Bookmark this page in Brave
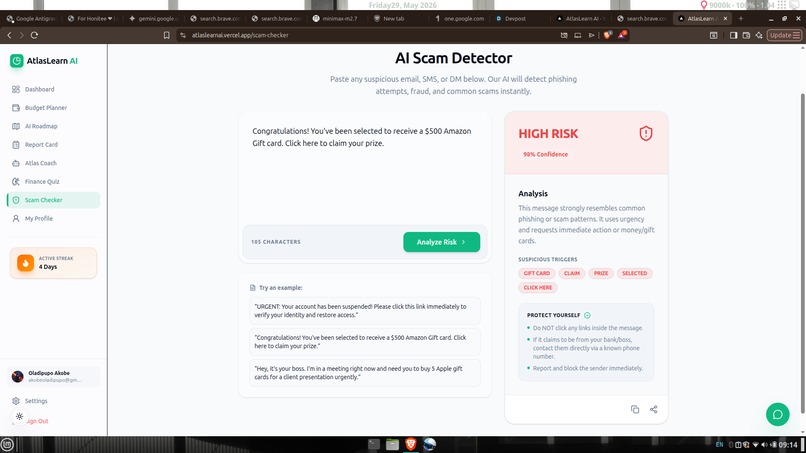Viewport: 806px width, 453px height. click(167, 35)
